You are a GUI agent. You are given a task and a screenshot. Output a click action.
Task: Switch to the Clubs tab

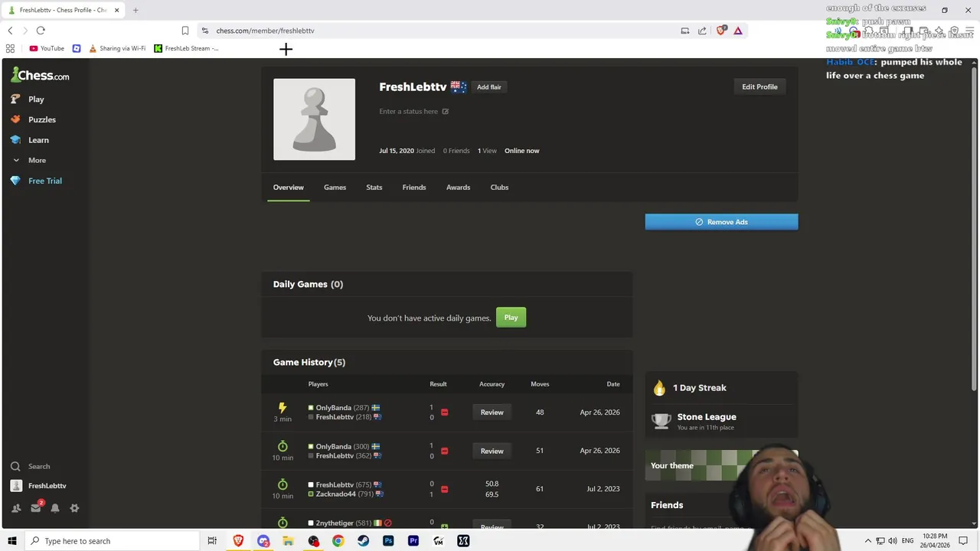click(x=499, y=187)
